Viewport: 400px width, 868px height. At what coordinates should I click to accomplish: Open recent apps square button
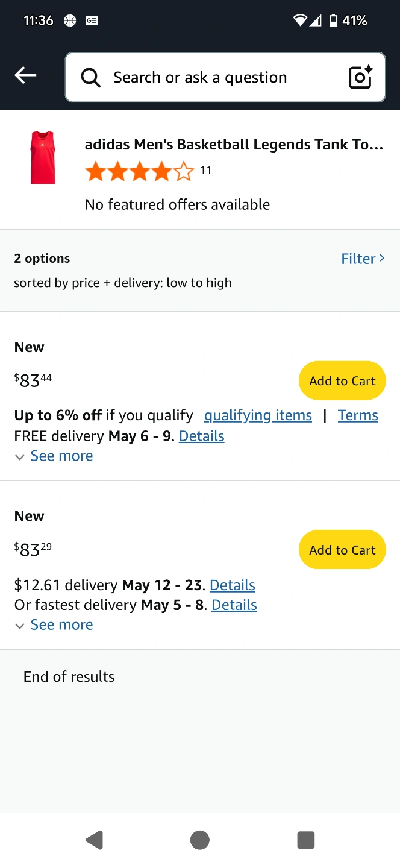[306, 840]
